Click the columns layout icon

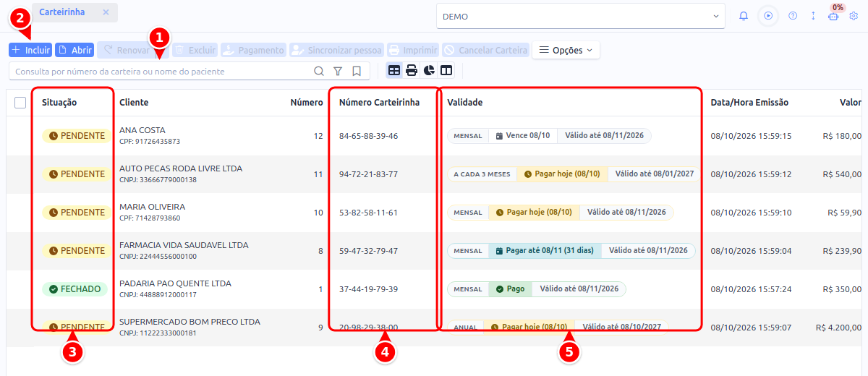tap(446, 71)
